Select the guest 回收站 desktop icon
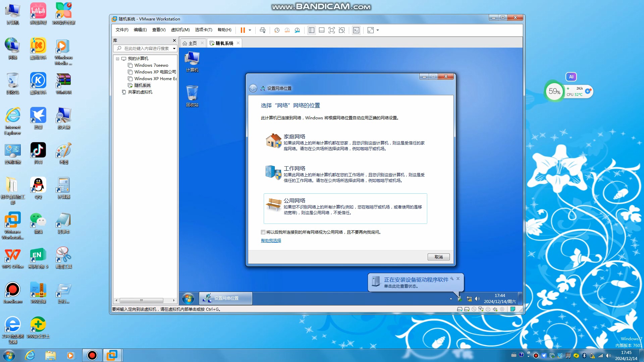Viewport: 644px width, 362px height. [192, 96]
